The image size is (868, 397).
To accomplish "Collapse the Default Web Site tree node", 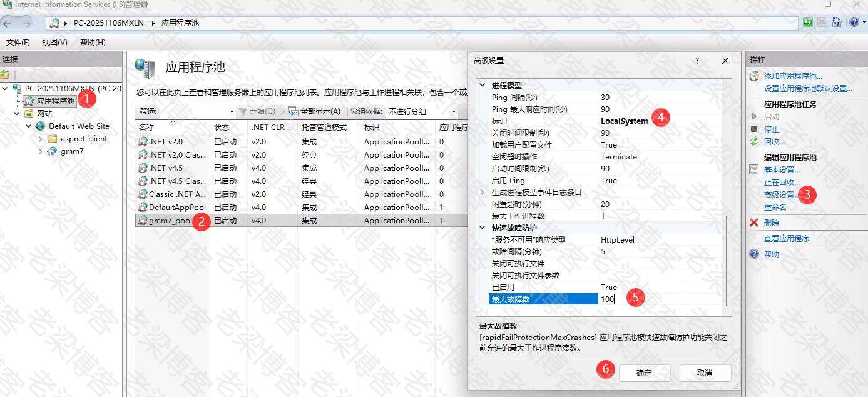I will point(29,126).
